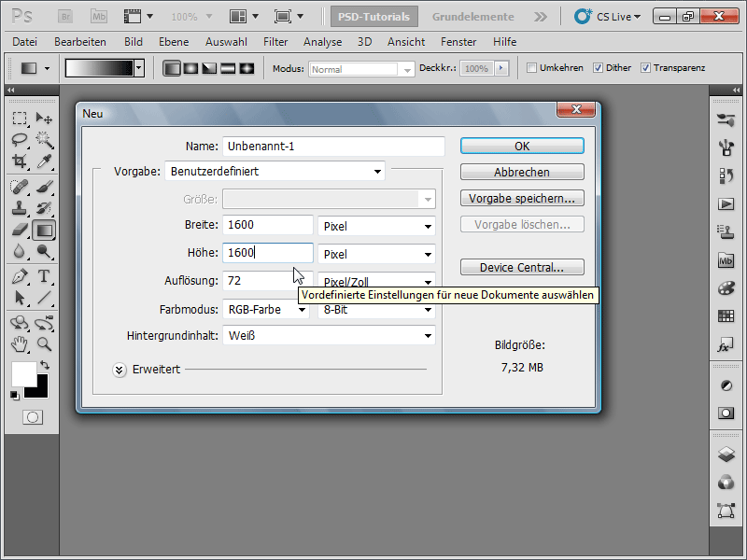Open the Filter menu
This screenshot has height=560, width=747.
275,42
